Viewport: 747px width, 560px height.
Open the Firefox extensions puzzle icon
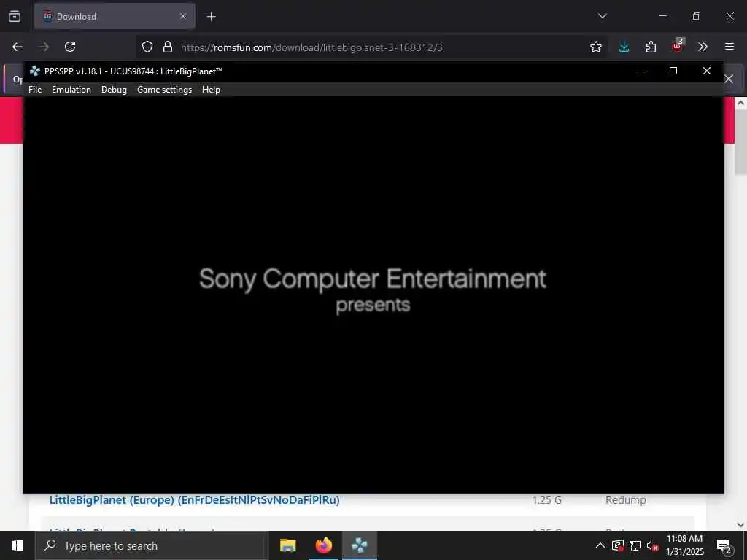click(651, 47)
